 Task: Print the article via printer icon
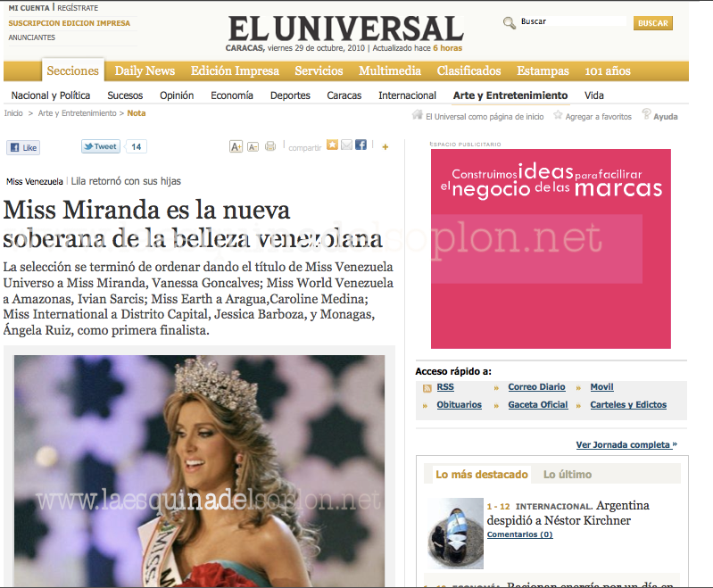click(x=270, y=146)
